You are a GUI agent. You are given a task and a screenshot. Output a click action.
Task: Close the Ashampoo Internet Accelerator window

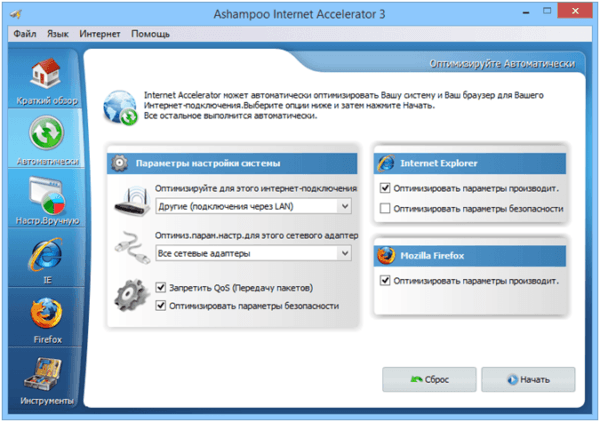click(x=575, y=11)
